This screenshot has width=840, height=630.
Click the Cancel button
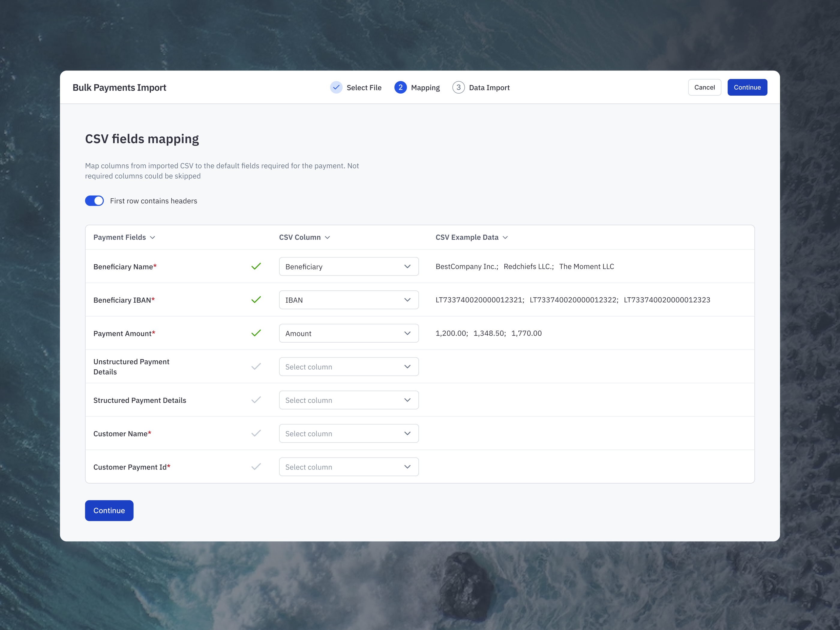pos(704,87)
